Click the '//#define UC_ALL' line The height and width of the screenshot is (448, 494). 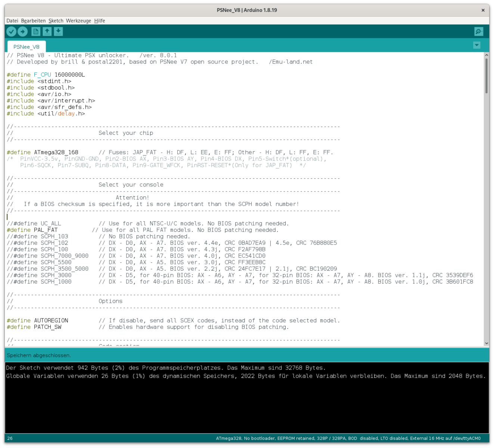pyautogui.click(x=148, y=224)
